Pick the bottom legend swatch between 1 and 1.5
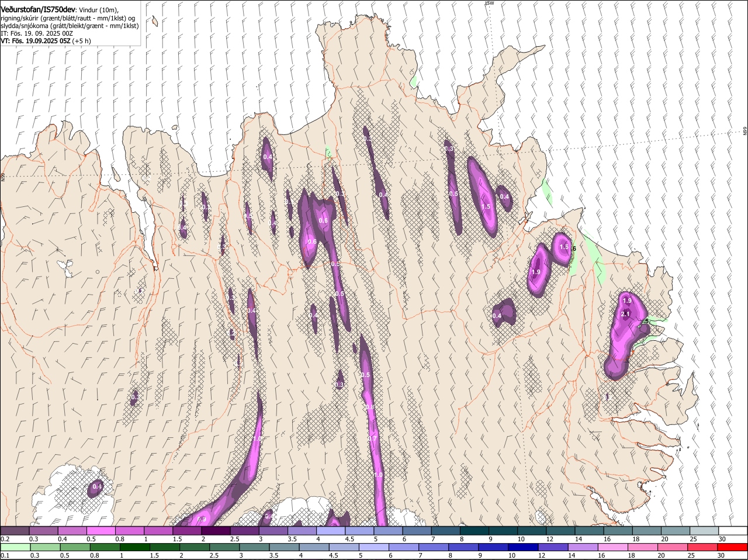The width and height of the screenshot is (748, 560). (x=135, y=547)
